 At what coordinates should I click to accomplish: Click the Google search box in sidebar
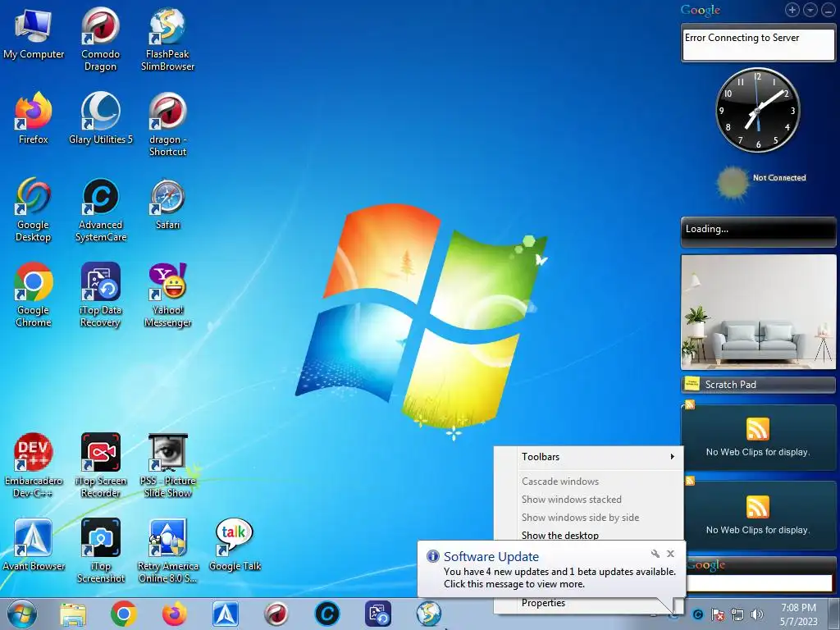tap(760, 583)
